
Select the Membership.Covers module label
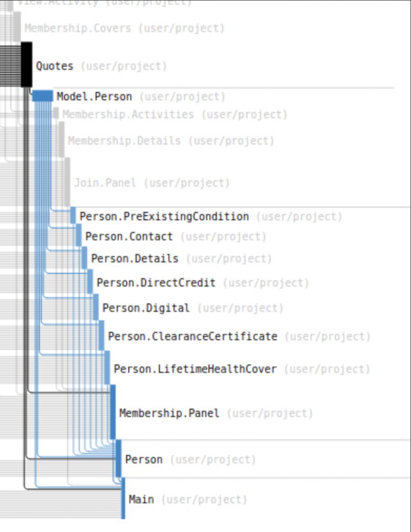click(x=77, y=29)
